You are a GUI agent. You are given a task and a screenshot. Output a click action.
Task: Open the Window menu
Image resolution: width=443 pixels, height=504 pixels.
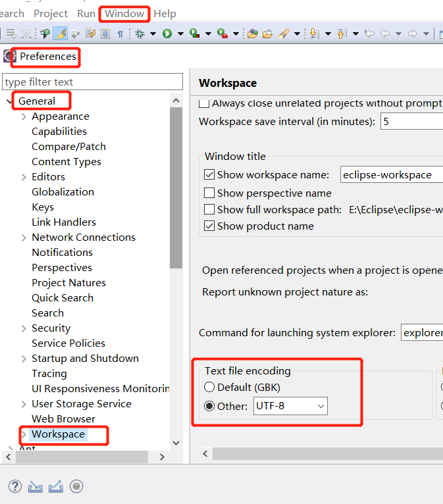124,14
